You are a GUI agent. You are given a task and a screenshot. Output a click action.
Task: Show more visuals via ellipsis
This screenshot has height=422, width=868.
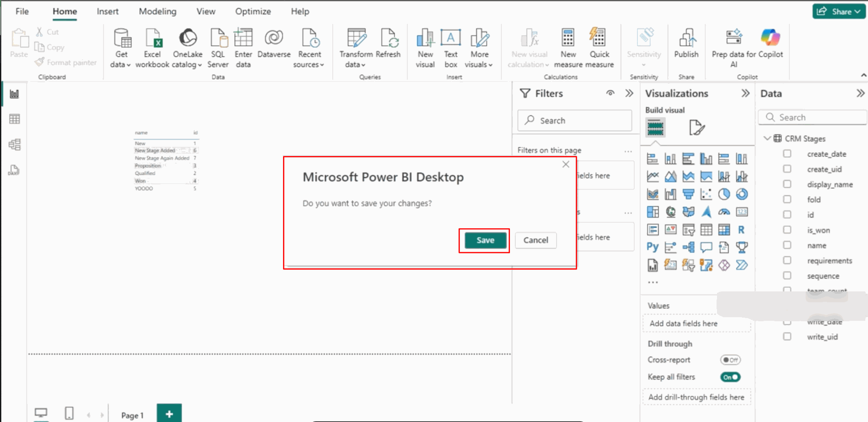click(x=653, y=282)
